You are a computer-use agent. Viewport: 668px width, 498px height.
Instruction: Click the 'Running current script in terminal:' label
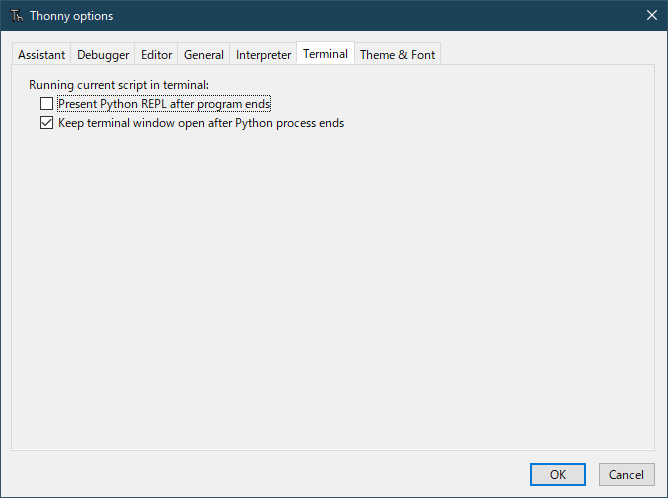119,85
